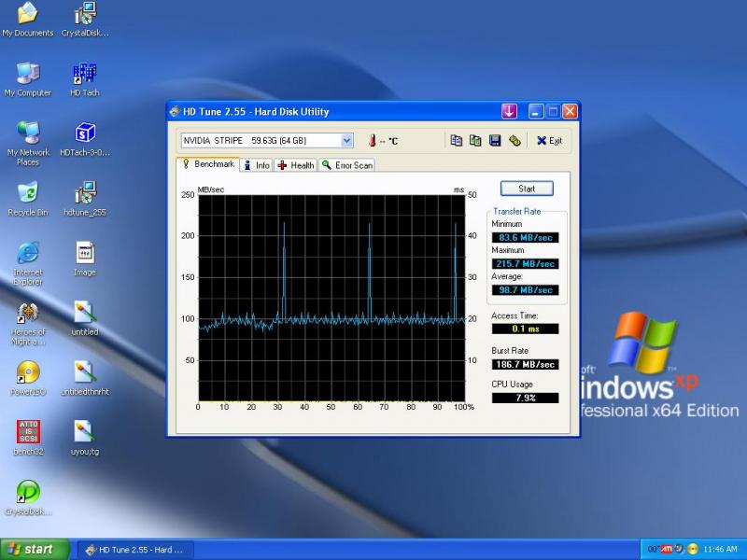Open the Windows Start menu

[35, 549]
